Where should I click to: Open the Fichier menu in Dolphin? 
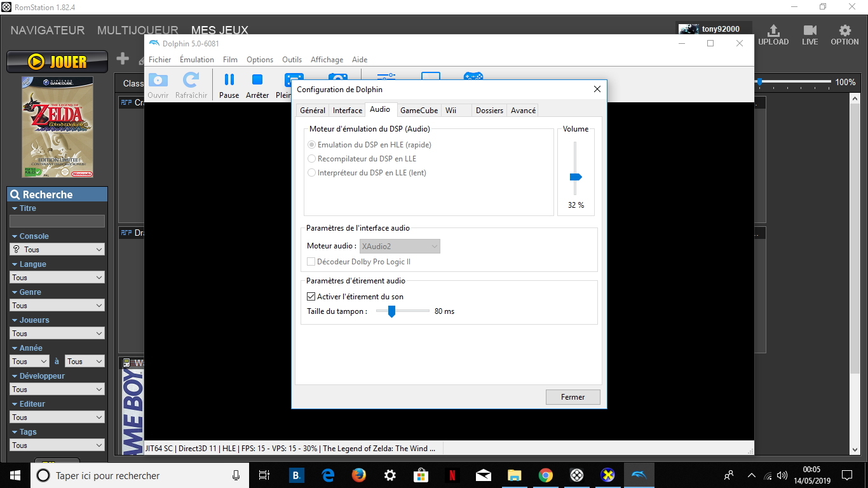coord(160,60)
